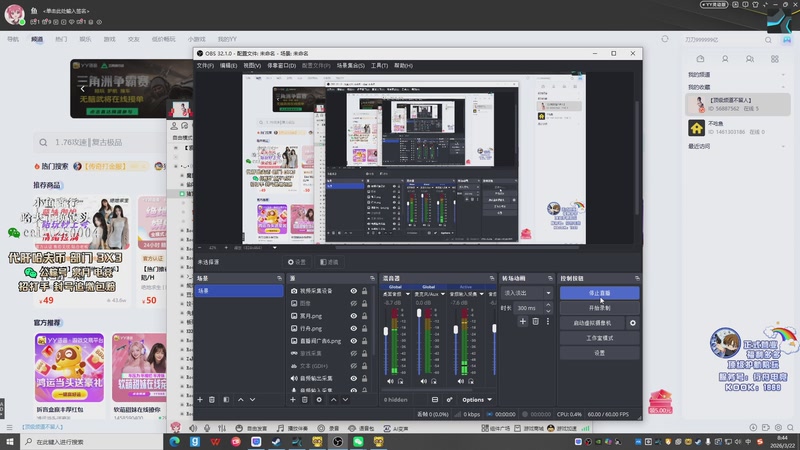The image size is (800, 450).
Task: Hide the 直播间广告6.png source
Action: (354, 341)
